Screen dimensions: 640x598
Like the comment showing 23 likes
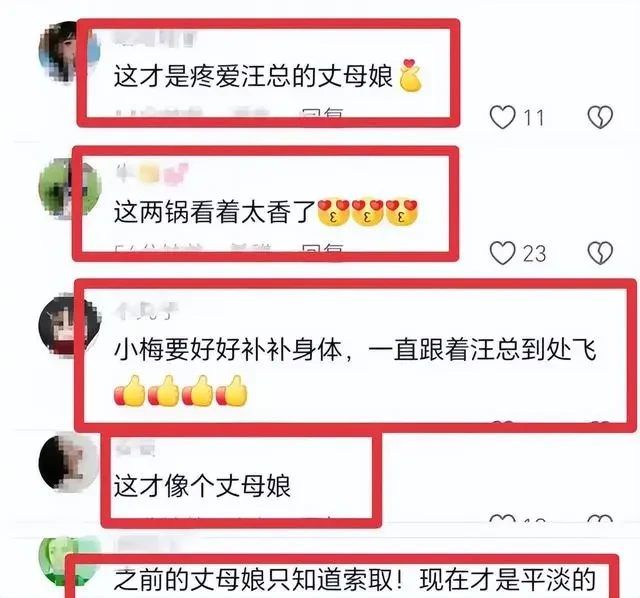pyautogui.click(x=502, y=253)
